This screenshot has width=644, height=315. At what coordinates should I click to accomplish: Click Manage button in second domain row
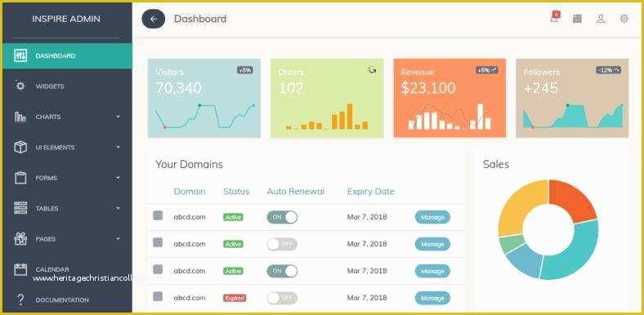432,245
